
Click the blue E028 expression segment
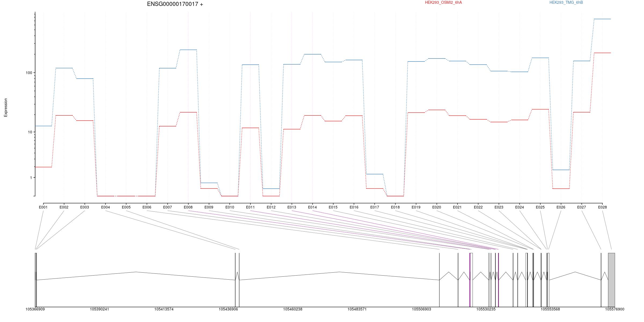[602, 19]
